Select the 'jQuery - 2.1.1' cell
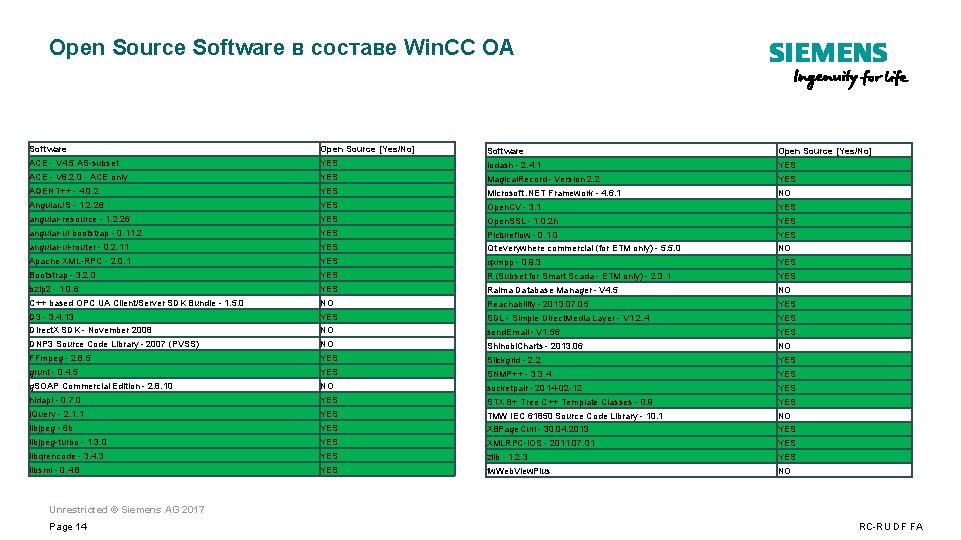961x540 pixels. (174, 414)
